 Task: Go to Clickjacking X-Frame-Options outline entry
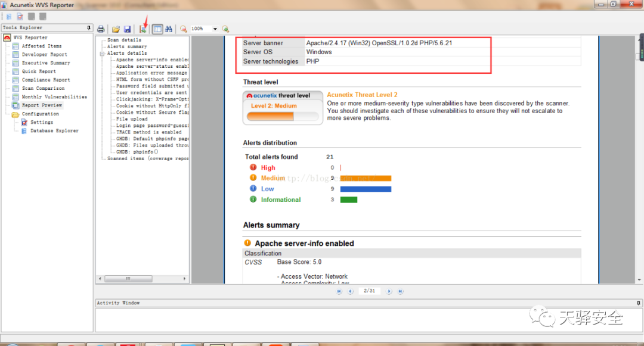(x=152, y=99)
